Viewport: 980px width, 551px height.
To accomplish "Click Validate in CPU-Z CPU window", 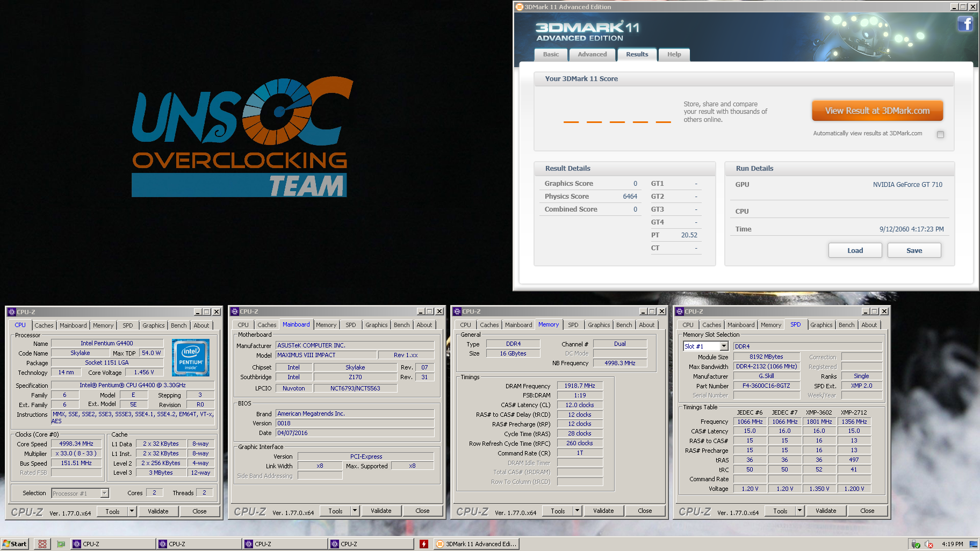I will [x=158, y=511].
